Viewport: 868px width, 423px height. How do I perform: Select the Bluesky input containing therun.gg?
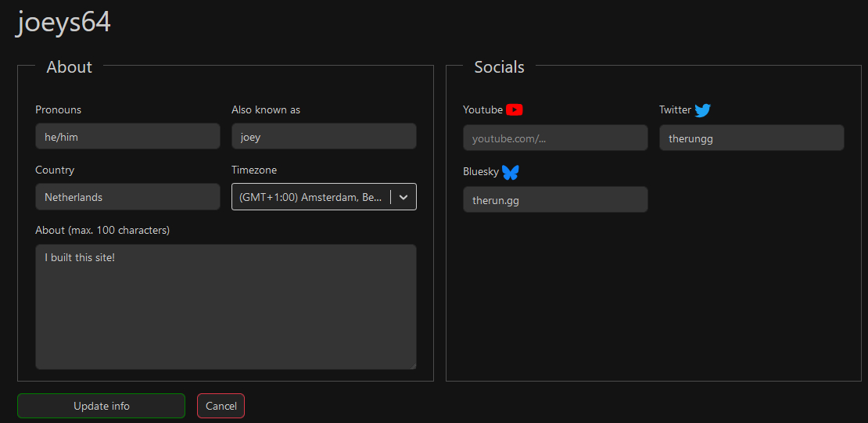click(555, 199)
